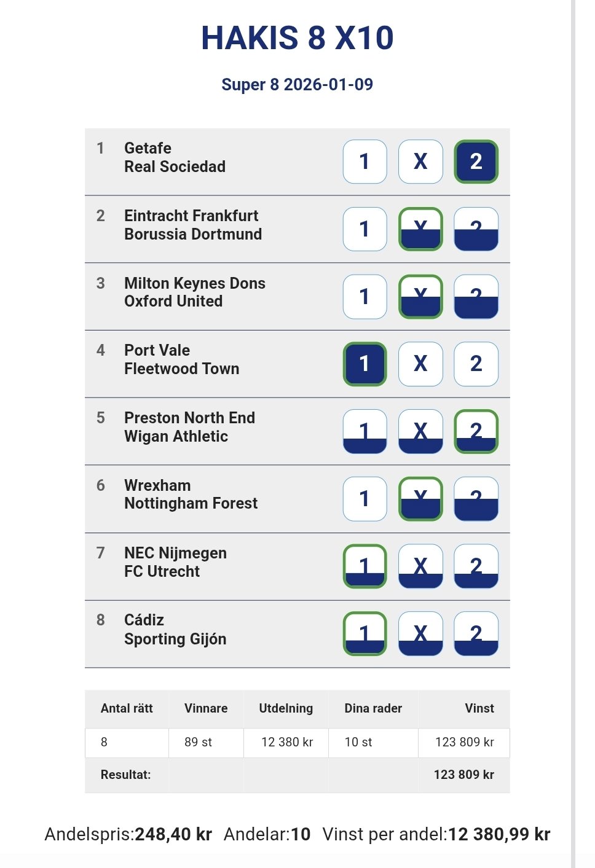Screen dimensions: 595x868
Task: Toggle X for Wrexham vs Nottingham Forest
Action: 420,499
